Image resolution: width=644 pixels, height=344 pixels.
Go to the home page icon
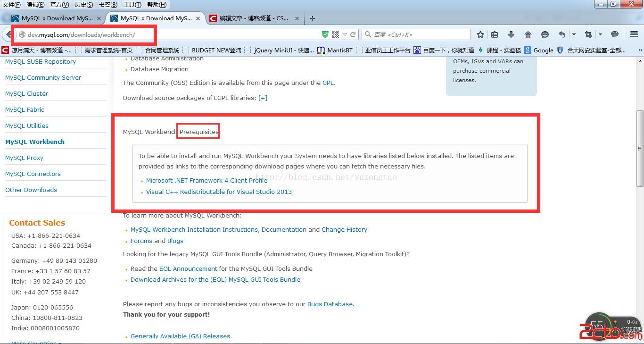pyautogui.click(x=528, y=34)
